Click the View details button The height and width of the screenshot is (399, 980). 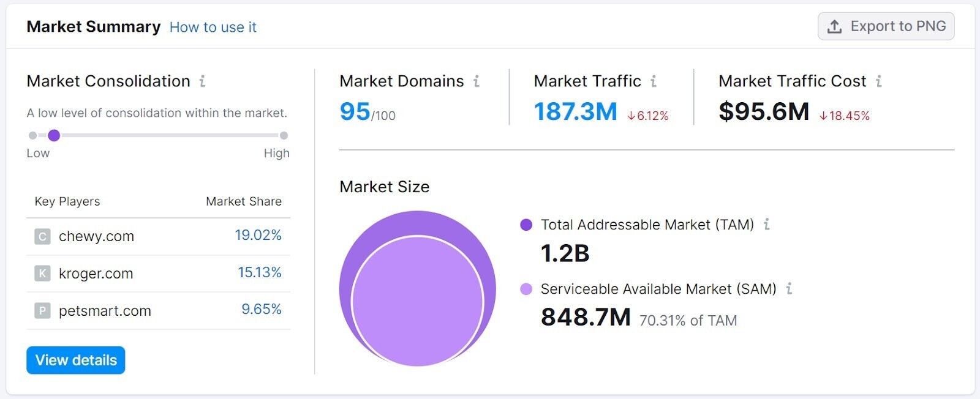coord(76,360)
